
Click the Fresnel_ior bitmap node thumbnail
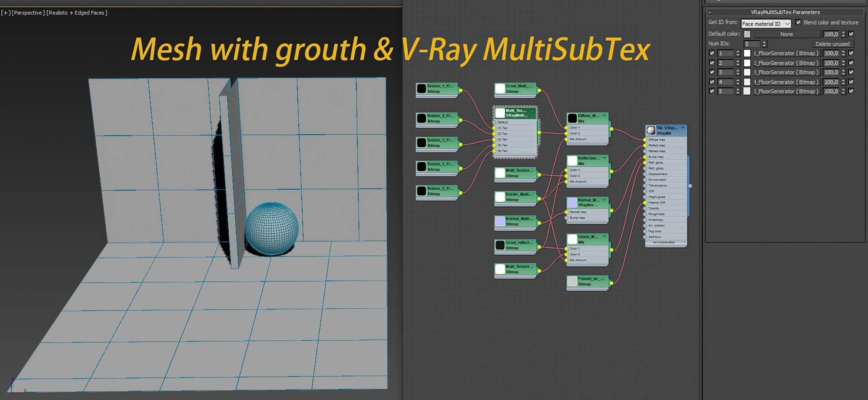point(572,281)
